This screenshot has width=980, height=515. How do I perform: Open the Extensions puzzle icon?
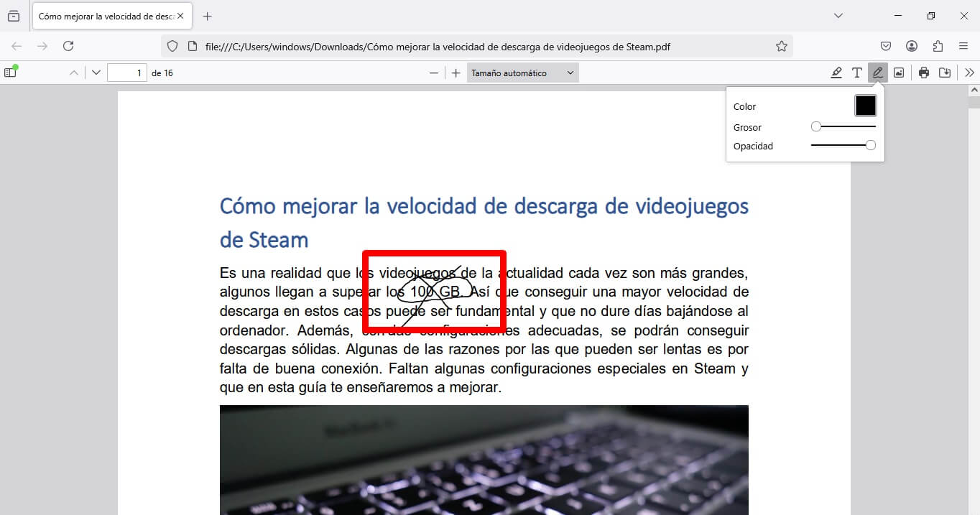(x=938, y=46)
